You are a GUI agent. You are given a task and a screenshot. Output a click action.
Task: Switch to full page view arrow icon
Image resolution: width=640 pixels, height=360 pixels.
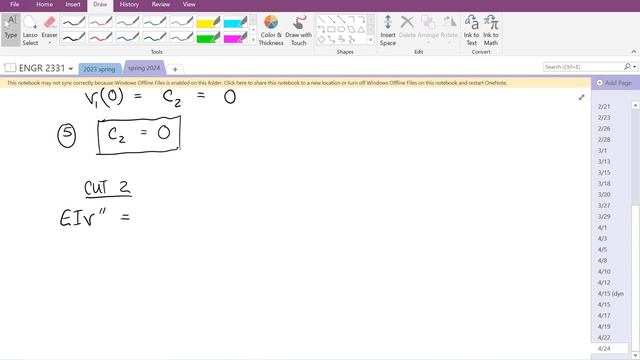click(582, 97)
